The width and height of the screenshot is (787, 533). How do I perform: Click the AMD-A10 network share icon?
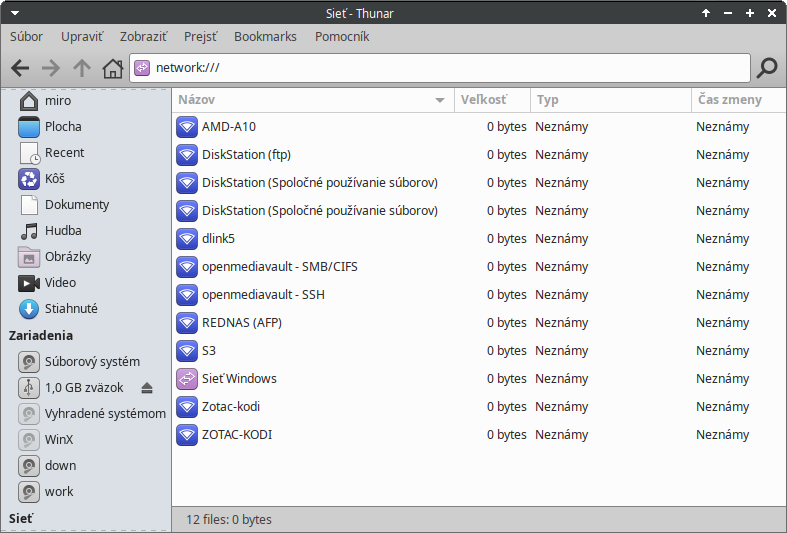coord(187,127)
